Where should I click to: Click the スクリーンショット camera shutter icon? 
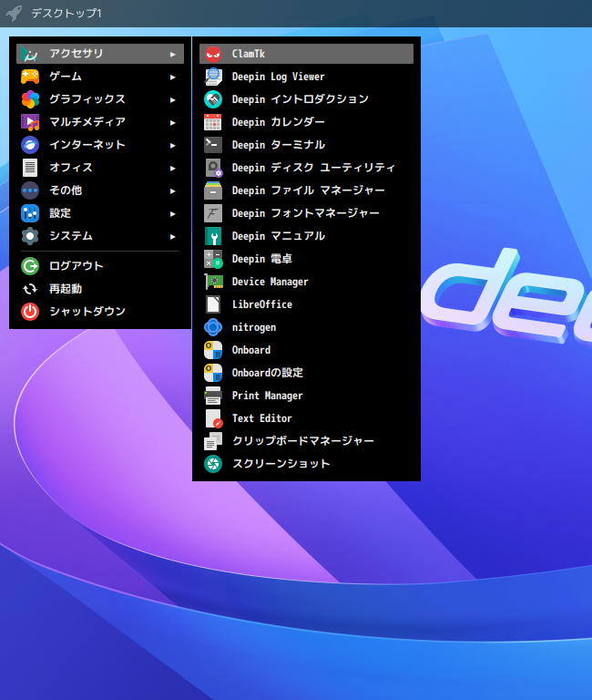(x=213, y=464)
